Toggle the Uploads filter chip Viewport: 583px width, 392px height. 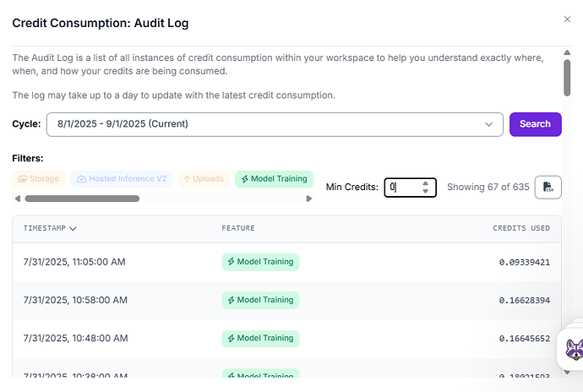coord(204,179)
